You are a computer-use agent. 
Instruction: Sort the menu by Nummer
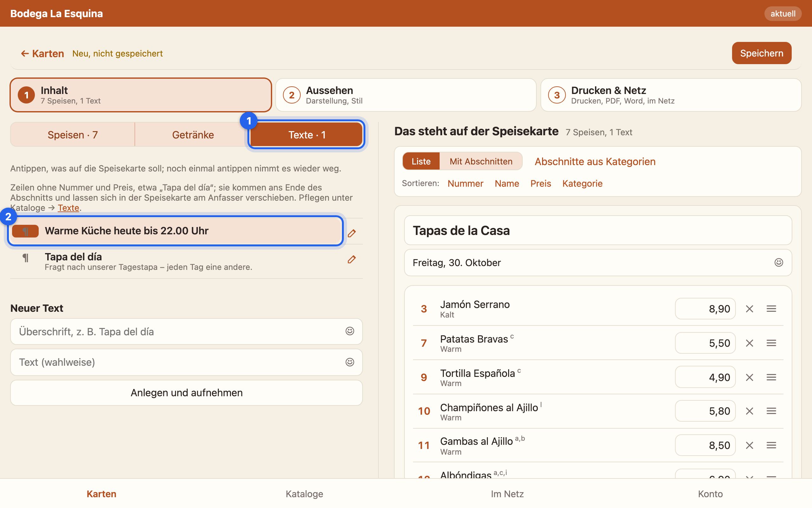(x=465, y=184)
